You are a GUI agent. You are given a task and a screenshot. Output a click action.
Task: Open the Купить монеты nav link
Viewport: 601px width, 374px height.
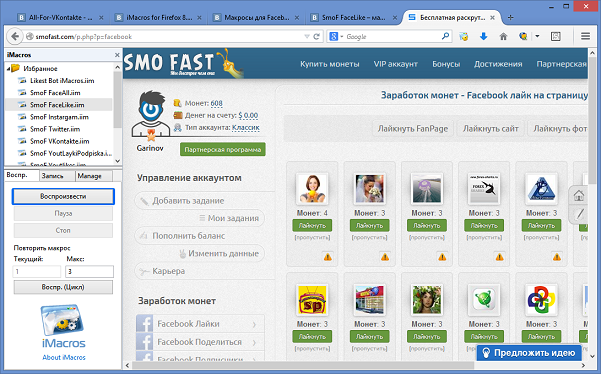(x=330, y=64)
